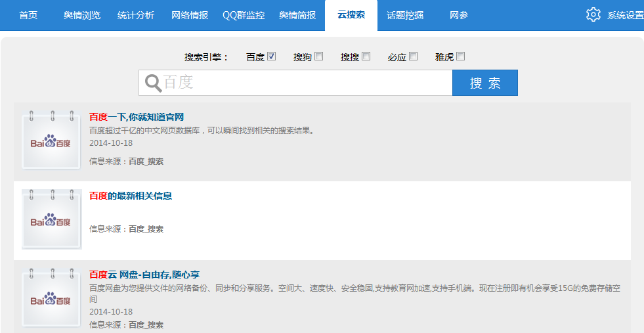Click the system settings gear icon
Screen dimensions: 644x333
[x=593, y=14]
